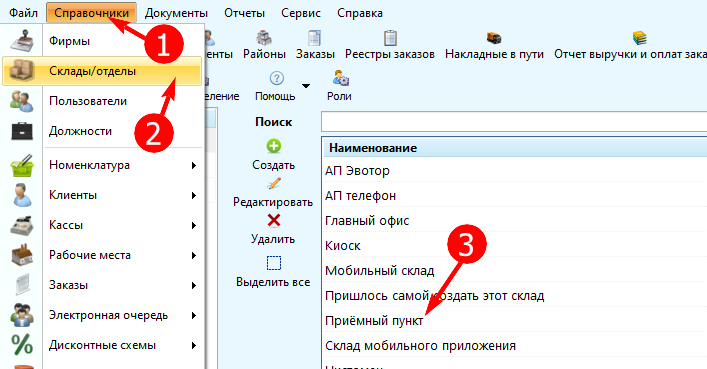Open the Отчеты menu
The image size is (707, 369).
click(244, 13)
